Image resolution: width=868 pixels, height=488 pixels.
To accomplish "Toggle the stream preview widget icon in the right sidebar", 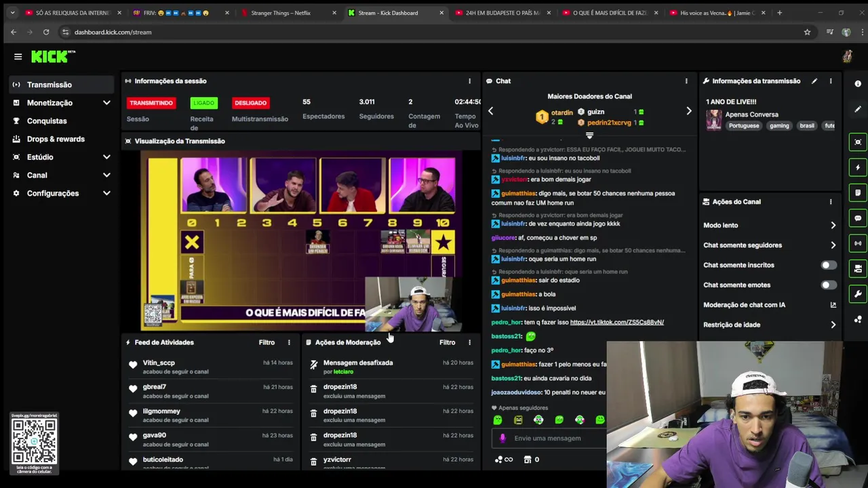I will (x=858, y=142).
